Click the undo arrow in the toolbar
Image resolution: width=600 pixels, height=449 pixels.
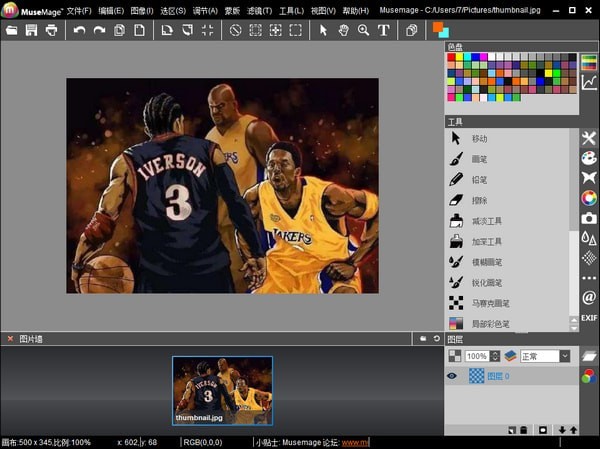[x=79, y=30]
